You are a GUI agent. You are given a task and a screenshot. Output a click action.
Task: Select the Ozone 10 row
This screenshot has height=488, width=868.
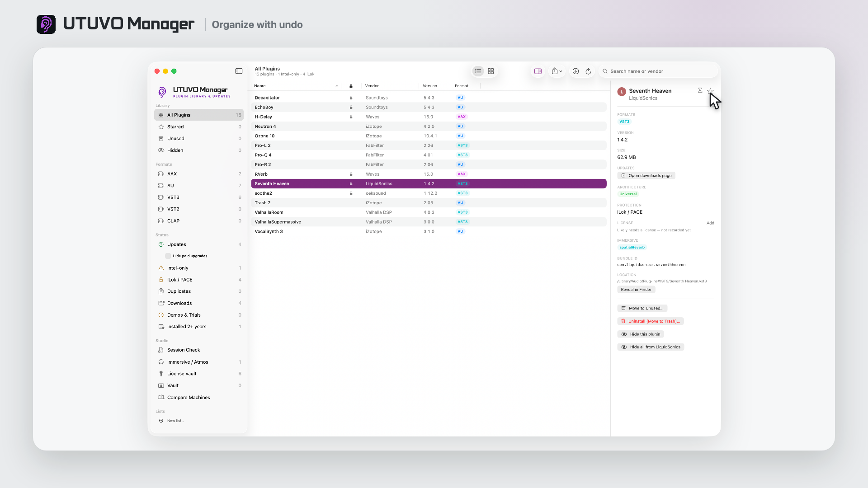429,136
